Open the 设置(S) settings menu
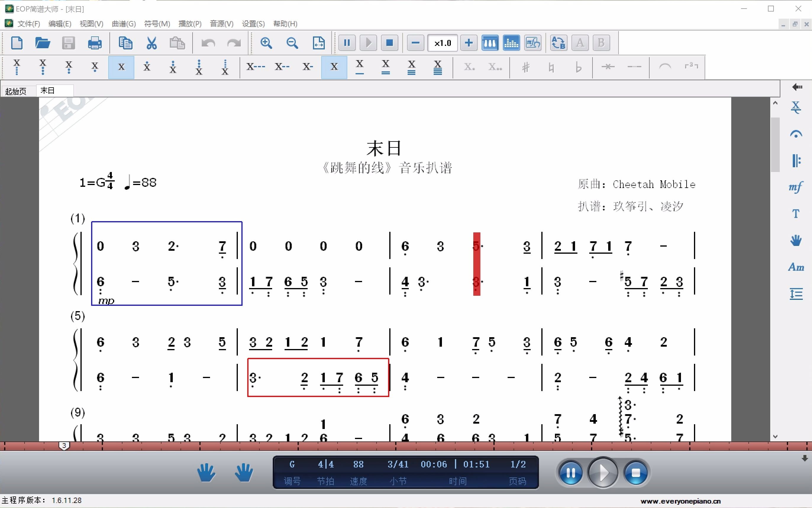The image size is (812, 508). [253, 23]
